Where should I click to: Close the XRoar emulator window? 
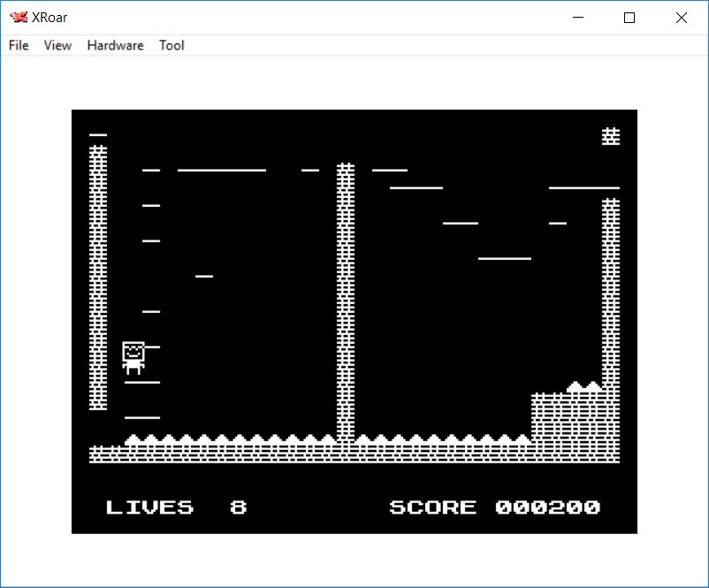pos(681,18)
